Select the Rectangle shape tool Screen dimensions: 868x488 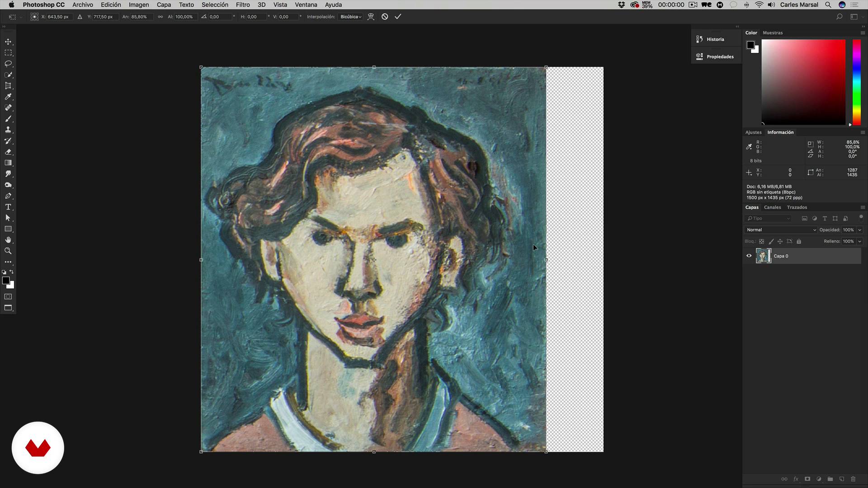pos(8,229)
